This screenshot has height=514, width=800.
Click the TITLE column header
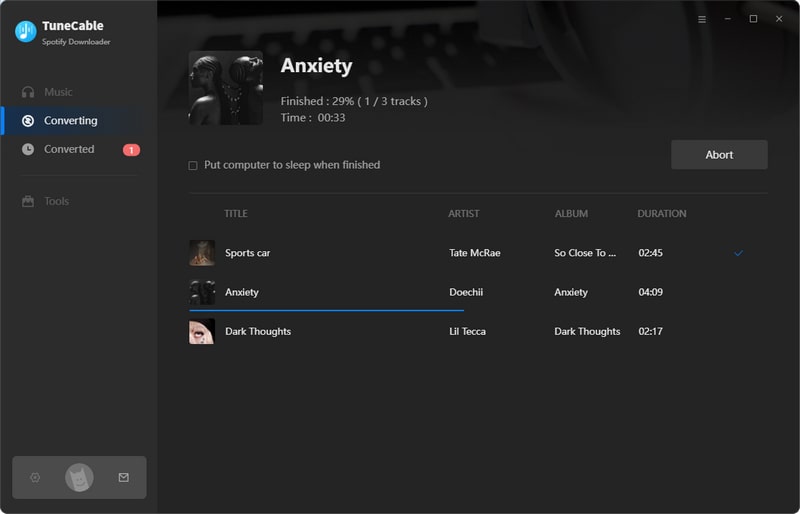point(236,213)
